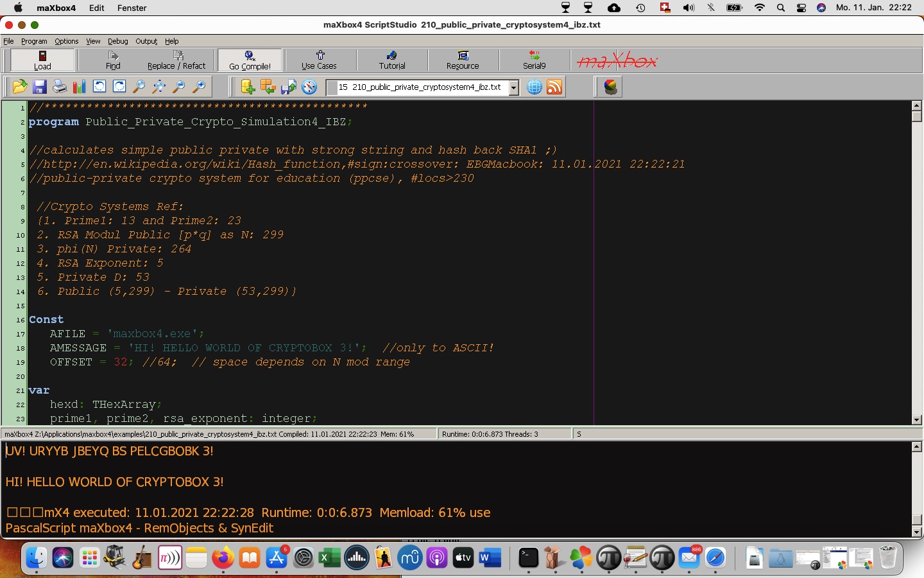Open the Options menu
Viewport: 924px width, 578px height.
(66, 41)
